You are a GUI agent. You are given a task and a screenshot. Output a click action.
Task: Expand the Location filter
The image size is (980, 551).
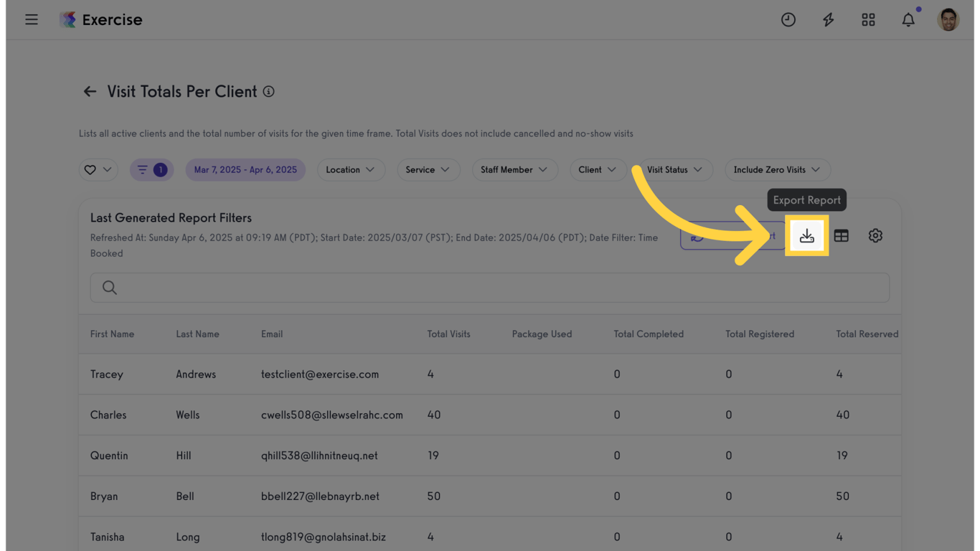[351, 170]
